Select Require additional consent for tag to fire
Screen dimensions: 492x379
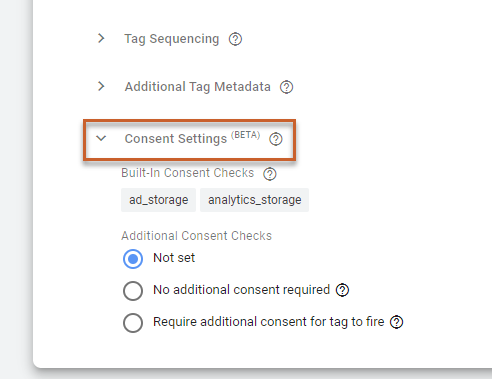(133, 323)
